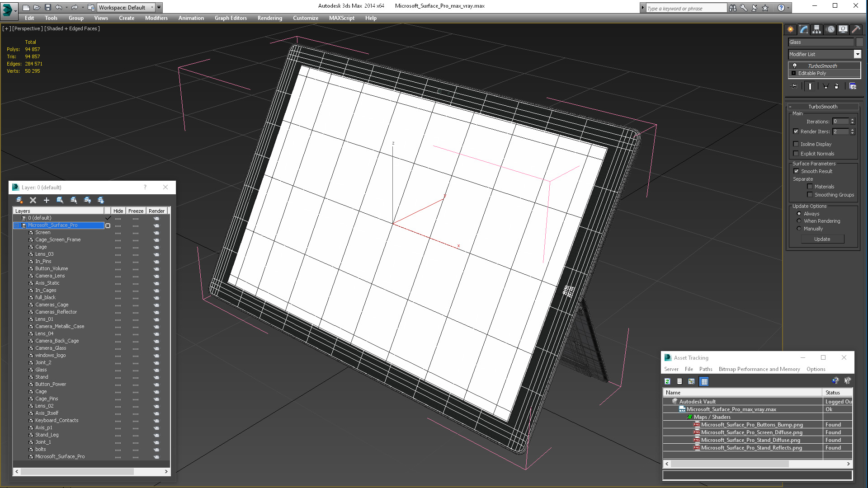Uncheck Smooth Result checkbox
The image size is (868, 488).
point(797,171)
